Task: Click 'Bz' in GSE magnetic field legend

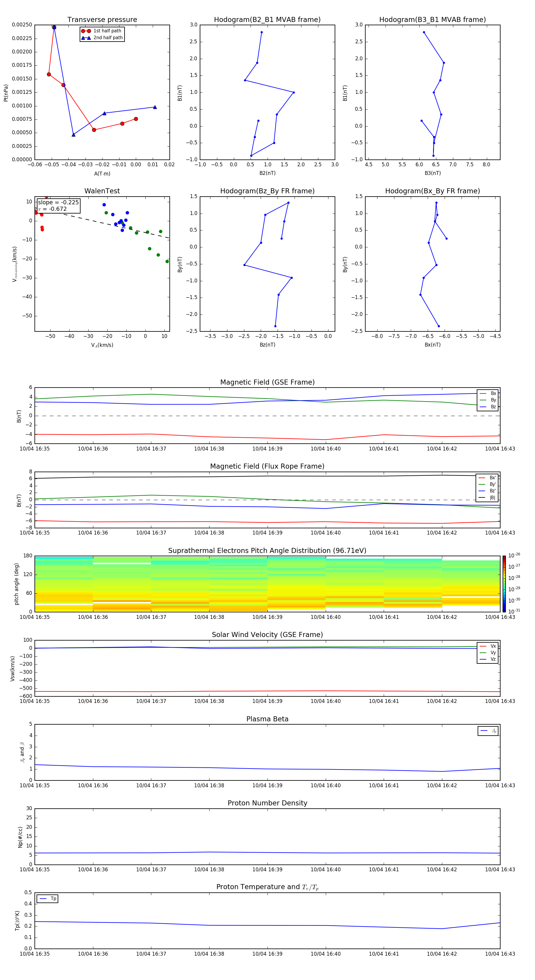Action: coord(488,407)
